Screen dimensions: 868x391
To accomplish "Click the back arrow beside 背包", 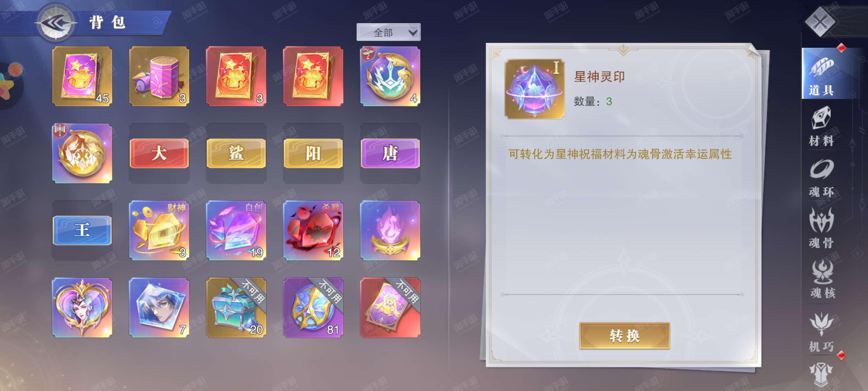I will pyautogui.click(x=55, y=23).
